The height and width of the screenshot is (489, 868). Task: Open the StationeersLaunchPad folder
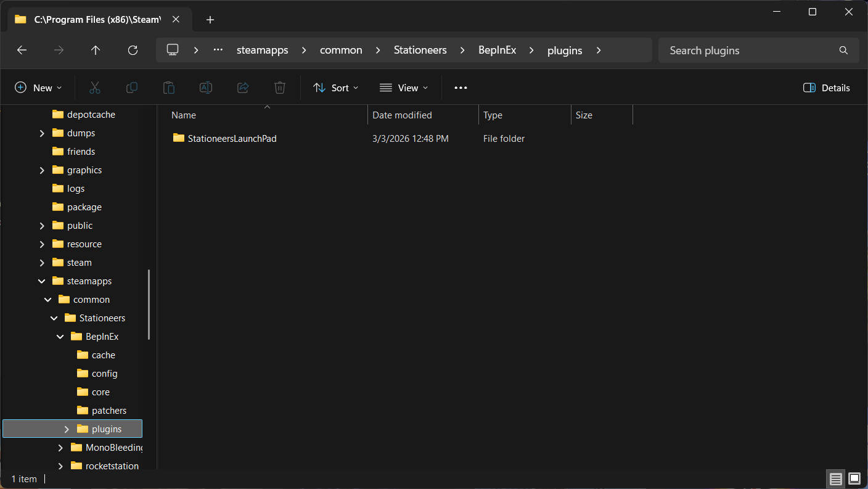click(231, 138)
